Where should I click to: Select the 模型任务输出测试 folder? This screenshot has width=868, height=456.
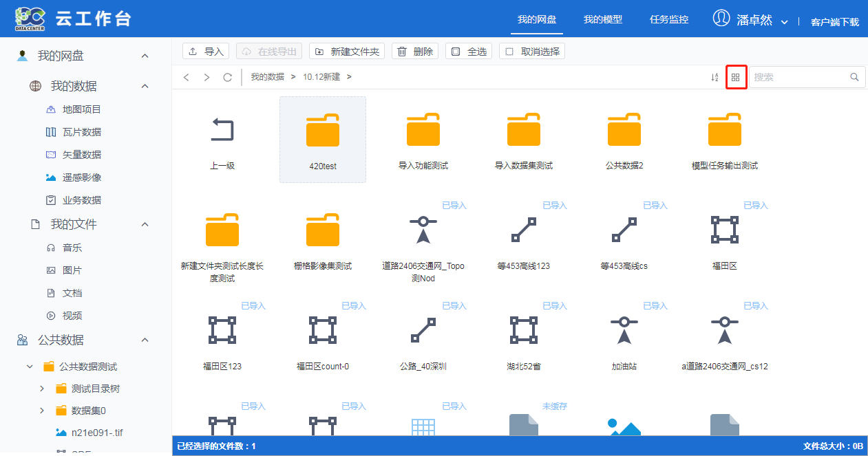click(x=725, y=130)
